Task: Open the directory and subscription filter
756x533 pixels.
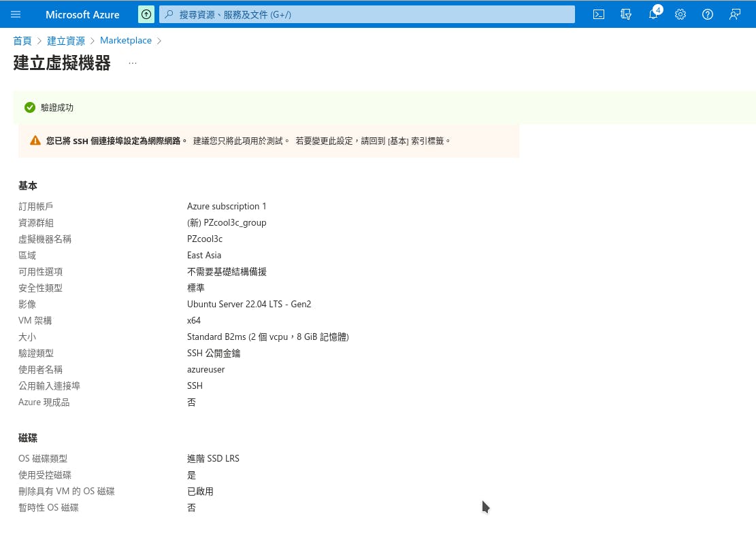Action: [x=626, y=14]
